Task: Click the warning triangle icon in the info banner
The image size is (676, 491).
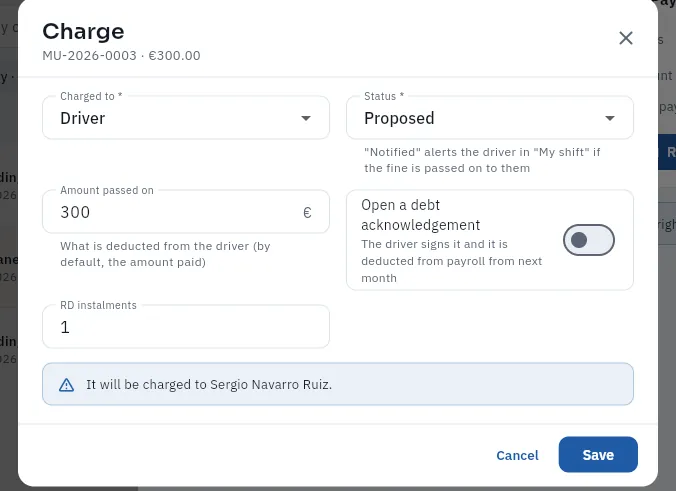Action: click(x=66, y=385)
